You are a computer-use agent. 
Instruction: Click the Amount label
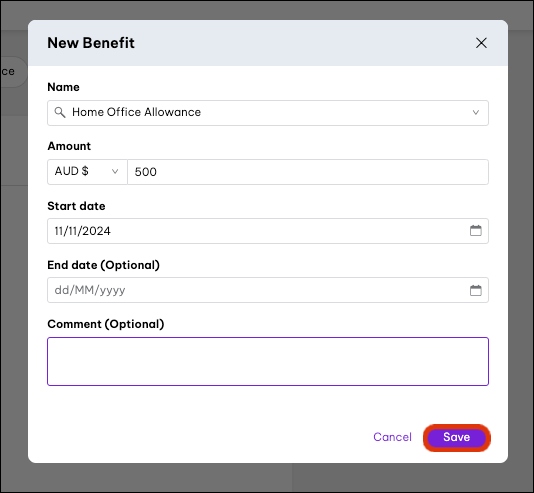[69, 146]
